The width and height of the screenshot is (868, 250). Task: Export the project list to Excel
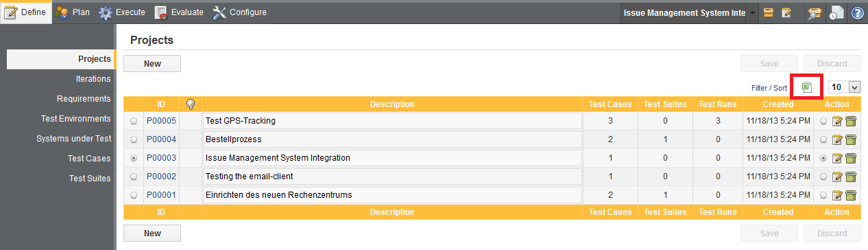click(x=807, y=87)
